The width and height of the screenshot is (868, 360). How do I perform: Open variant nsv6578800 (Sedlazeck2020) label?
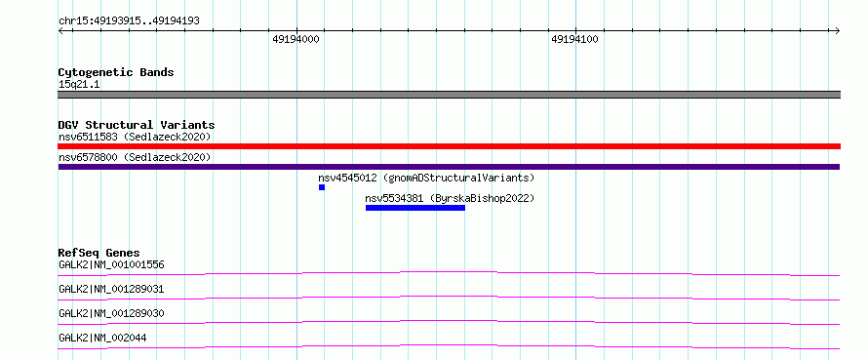[135, 157]
